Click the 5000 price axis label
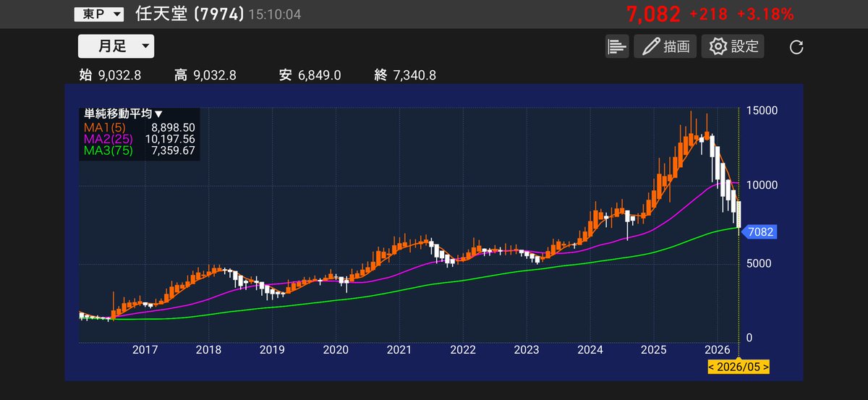 click(759, 263)
